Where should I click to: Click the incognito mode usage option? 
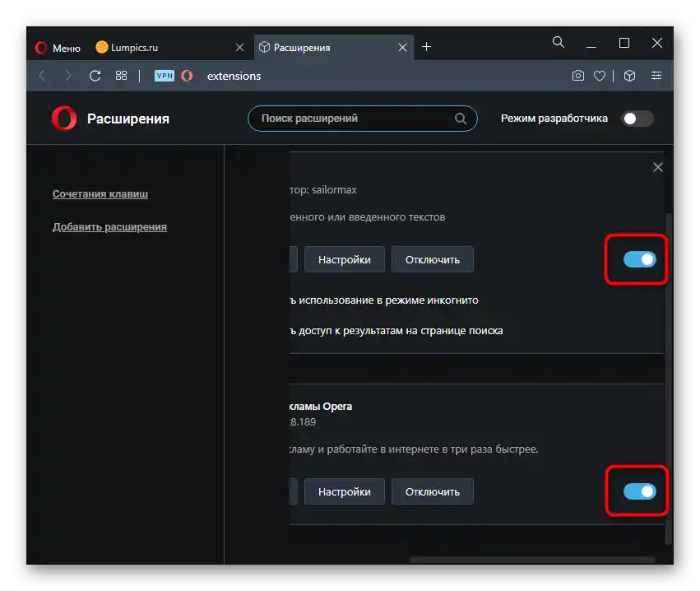pos(383,300)
